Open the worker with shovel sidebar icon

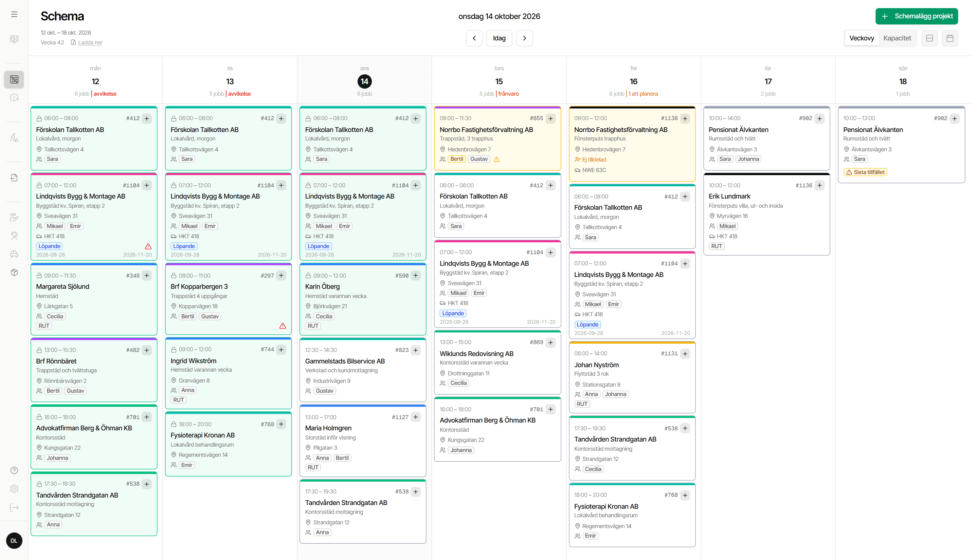14,138
